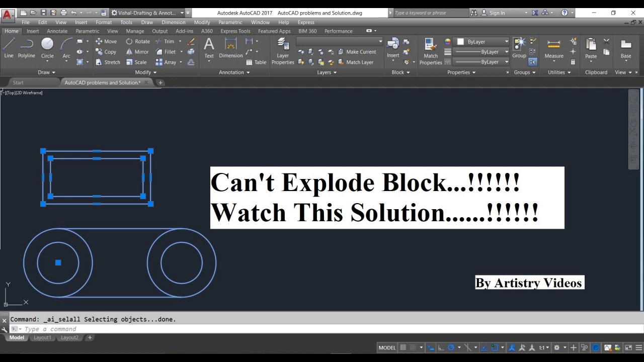Click the Plot (print) icon
644x362 pixels.
63,13
